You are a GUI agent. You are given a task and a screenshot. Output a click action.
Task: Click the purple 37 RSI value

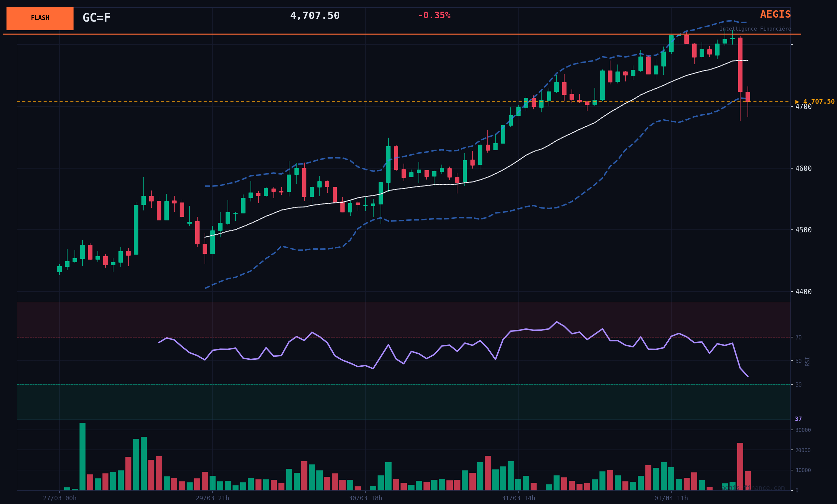pyautogui.click(x=798, y=419)
